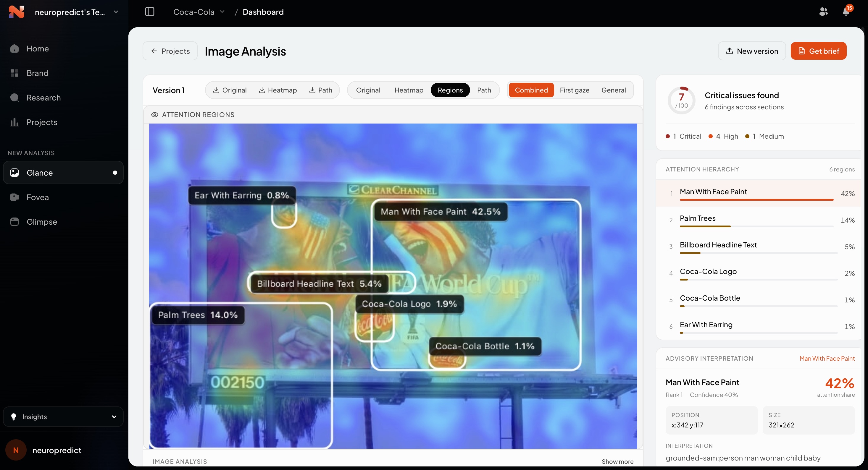Click the Home sidebar icon
The width and height of the screenshot is (868, 470).
[x=14, y=48]
